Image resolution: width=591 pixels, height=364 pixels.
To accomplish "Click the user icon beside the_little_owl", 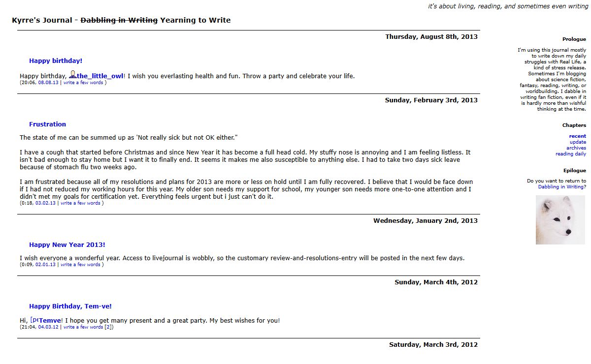I will [x=72, y=75].
